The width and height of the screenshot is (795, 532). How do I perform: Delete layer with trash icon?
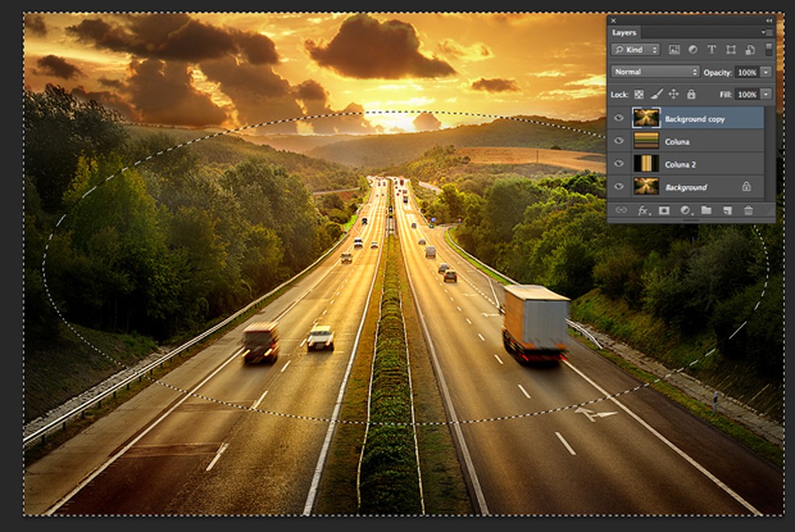tap(748, 210)
